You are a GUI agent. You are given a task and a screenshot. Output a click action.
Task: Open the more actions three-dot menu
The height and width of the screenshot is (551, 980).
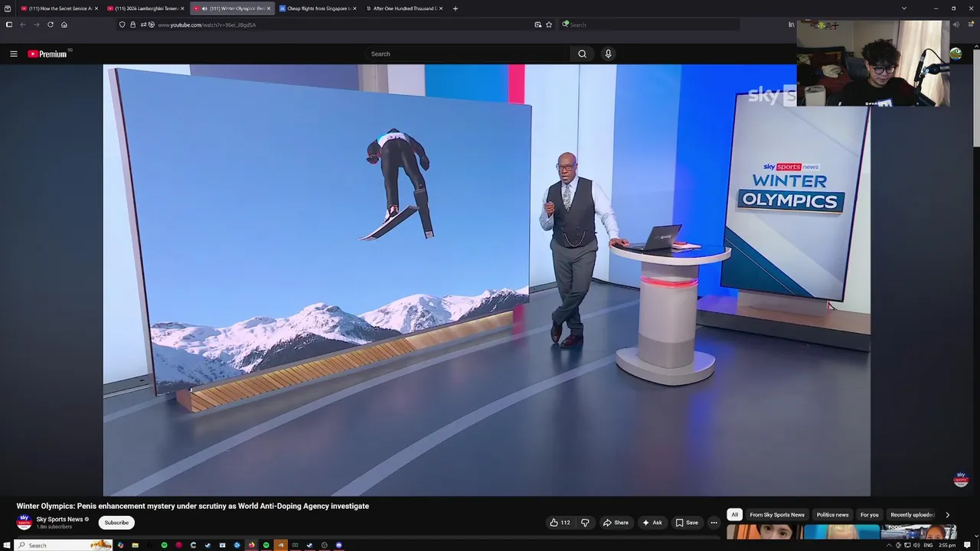pyautogui.click(x=714, y=523)
